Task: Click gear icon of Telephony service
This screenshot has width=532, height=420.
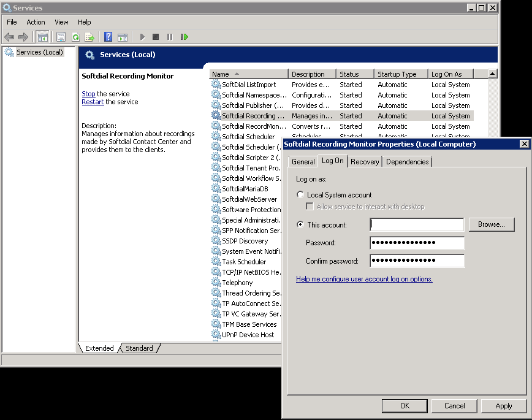Action: click(x=216, y=282)
